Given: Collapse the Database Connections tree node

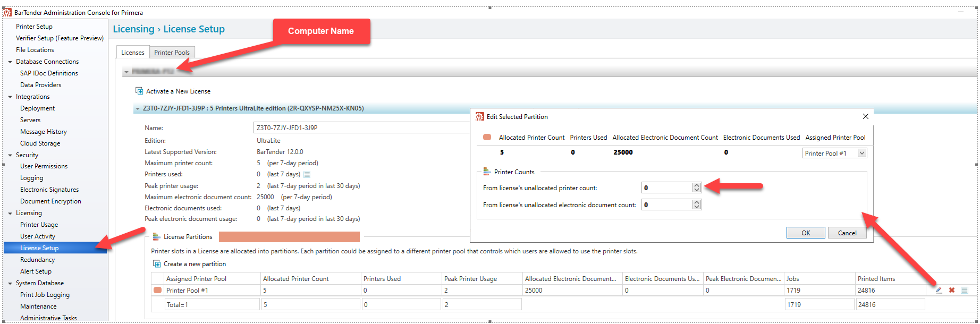Looking at the screenshot, I should [x=10, y=62].
